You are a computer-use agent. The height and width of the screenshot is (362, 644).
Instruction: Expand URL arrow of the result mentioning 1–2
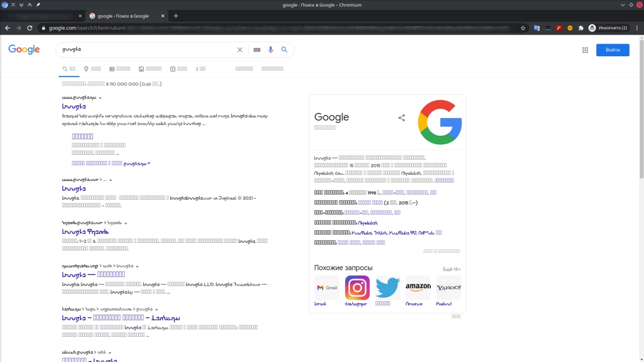pyautogui.click(x=126, y=223)
